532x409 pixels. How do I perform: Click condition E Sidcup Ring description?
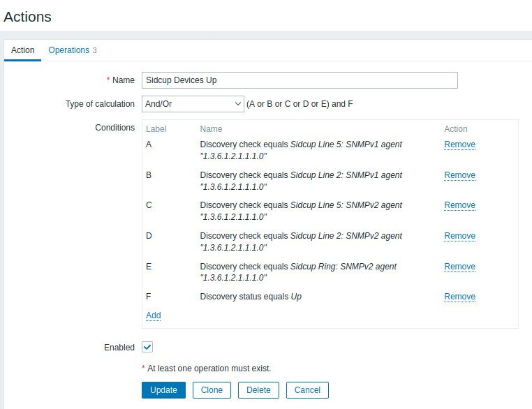coord(298,267)
